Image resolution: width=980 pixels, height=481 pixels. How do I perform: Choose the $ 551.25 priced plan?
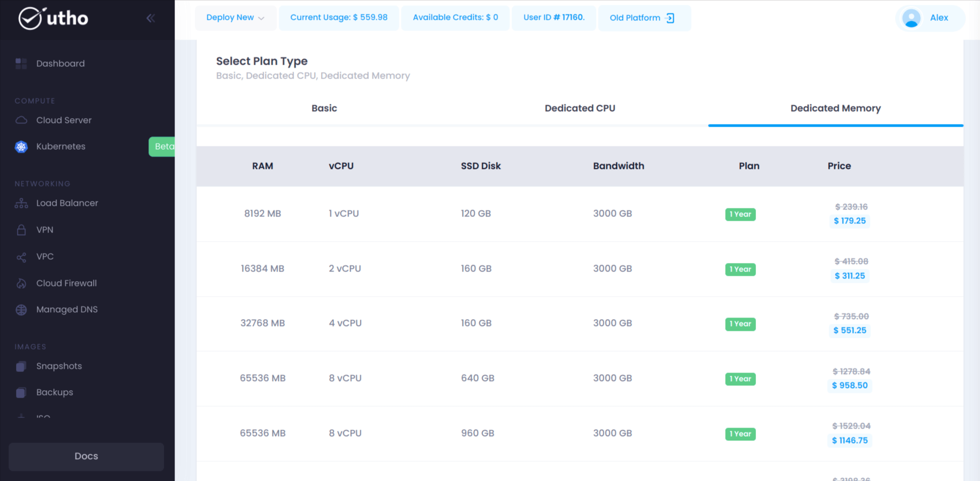(849, 331)
